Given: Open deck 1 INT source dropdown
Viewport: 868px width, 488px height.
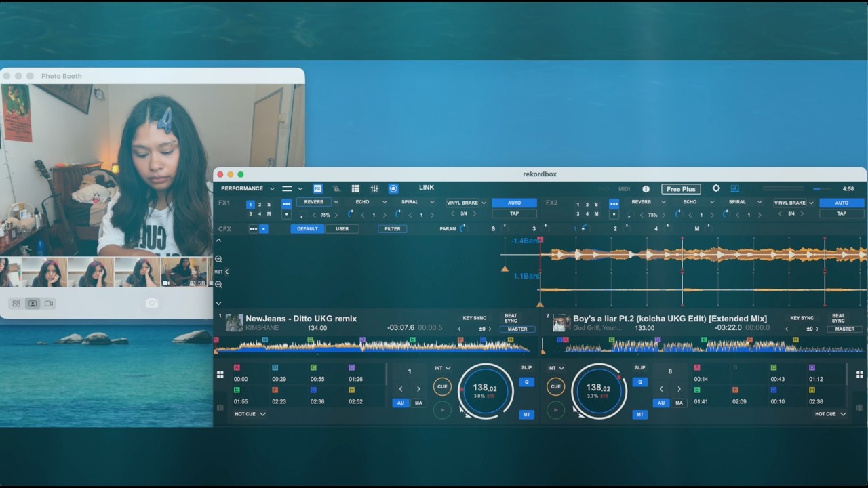Looking at the screenshot, I should pyautogui.click(x=443, y=368).
